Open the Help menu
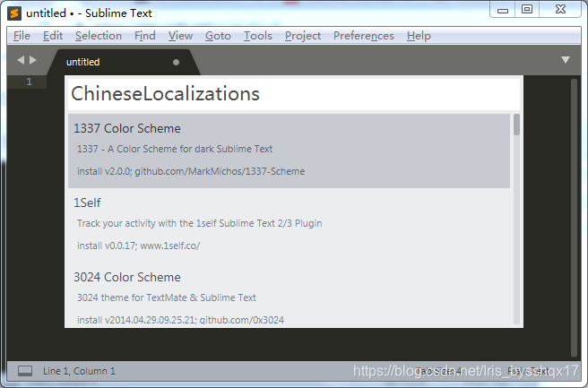588x388 pixels. tap(419, 36)
